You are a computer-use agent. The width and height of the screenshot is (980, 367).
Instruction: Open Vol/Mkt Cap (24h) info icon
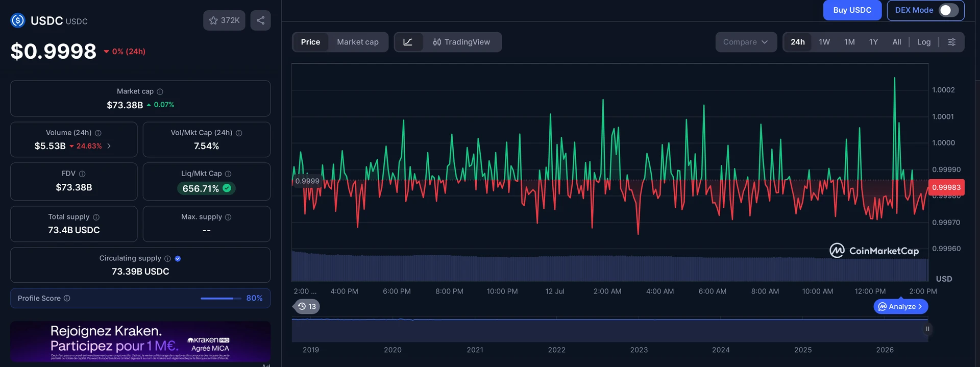click(239, 133)
